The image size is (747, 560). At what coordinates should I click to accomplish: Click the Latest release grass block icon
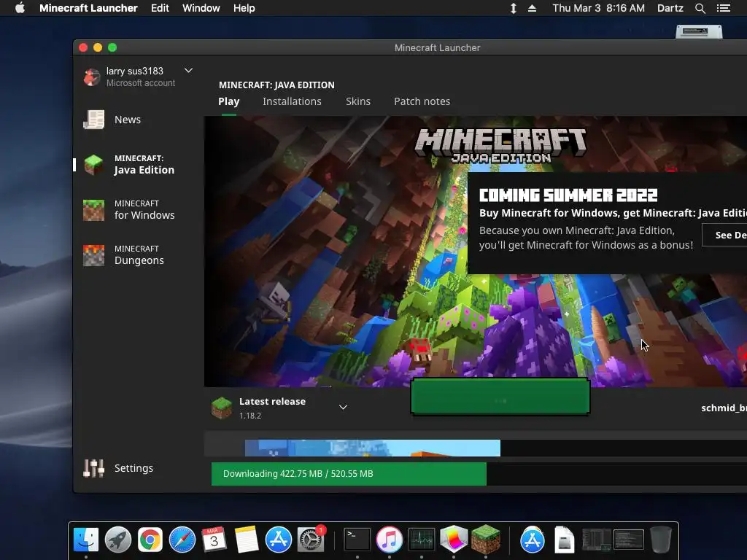[x=222, y=408]
